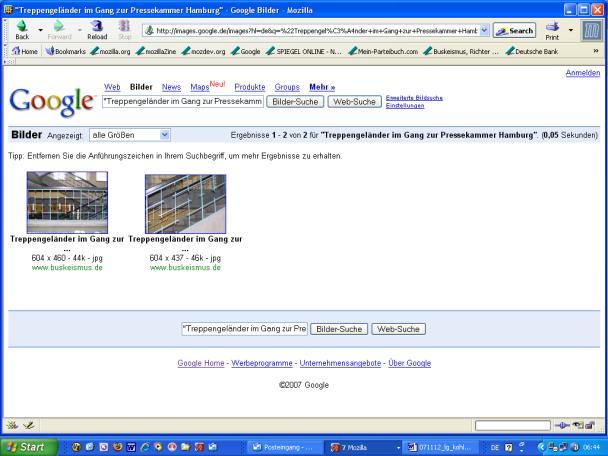This screenshot has width=608, height=456.
Task: Open the first staircase railing thumbnail, 604 x 460
Action: click(67, 202)
